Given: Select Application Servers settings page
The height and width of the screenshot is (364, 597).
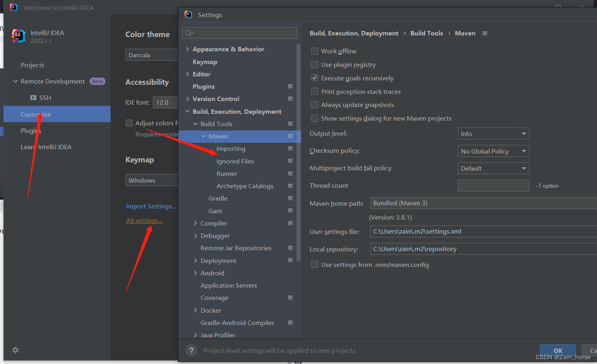Looking at the screenshot, I should [x=229, y=285].
